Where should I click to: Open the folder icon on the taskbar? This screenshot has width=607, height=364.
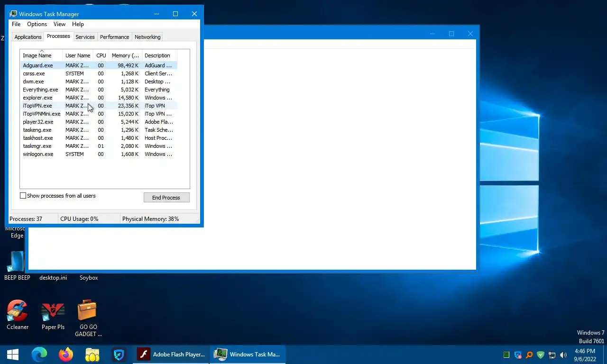coord(92,354)
